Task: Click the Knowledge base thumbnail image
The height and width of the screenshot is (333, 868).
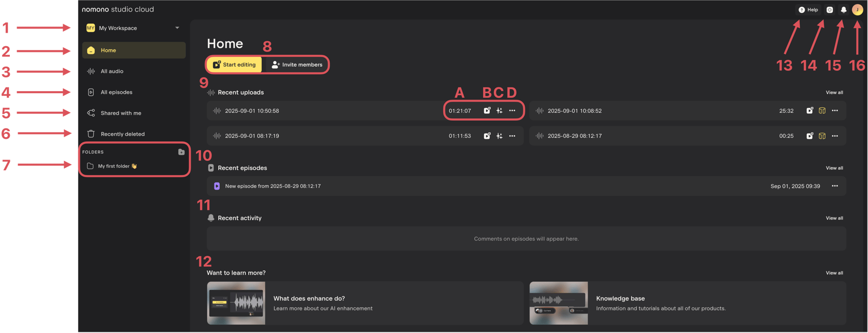Action: tap(559, 303)
